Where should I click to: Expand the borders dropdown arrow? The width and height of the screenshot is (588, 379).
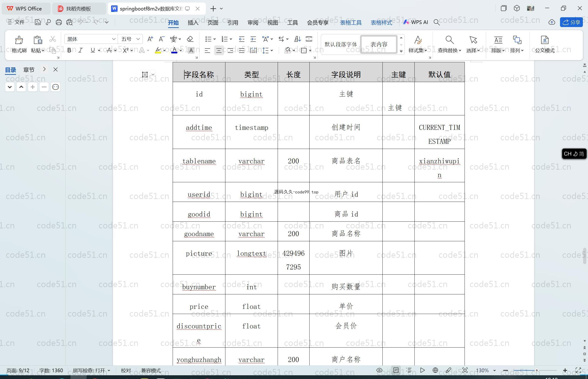click(x=310, y=50)
